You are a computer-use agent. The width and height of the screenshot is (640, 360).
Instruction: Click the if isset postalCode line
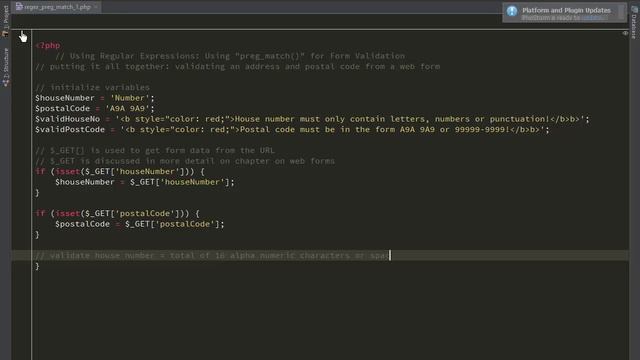click(x=118, y=213)
